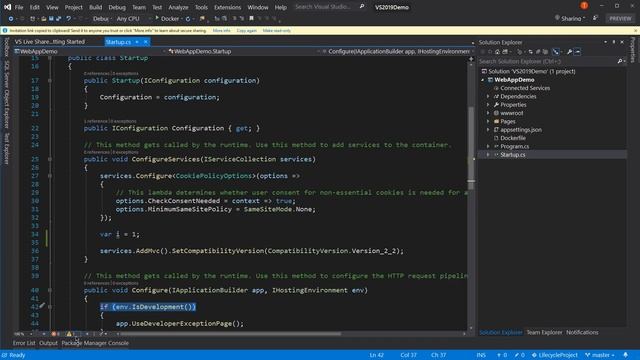Image resolution: width=640 pixels, height=360 pixels.
Task: Click the Make read-only link
Action: point(277,31)
